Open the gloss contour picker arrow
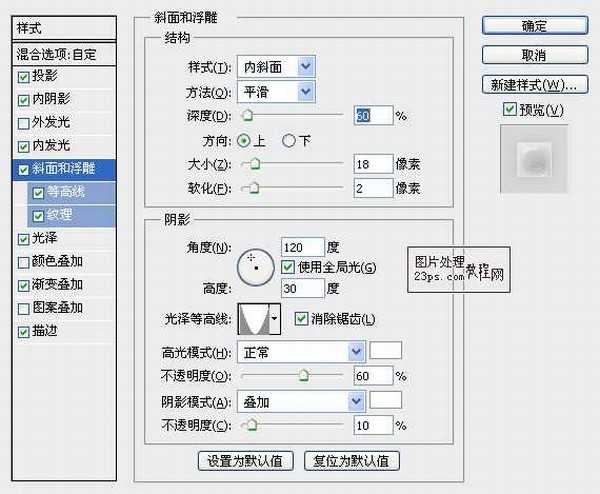Screen dimensions: 600x494 click(x=275, y=319)
